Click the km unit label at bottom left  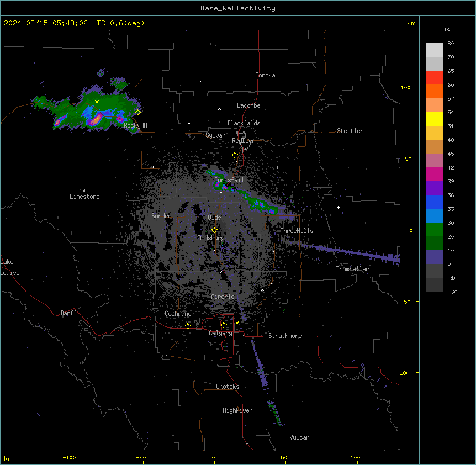click(8, 459)
